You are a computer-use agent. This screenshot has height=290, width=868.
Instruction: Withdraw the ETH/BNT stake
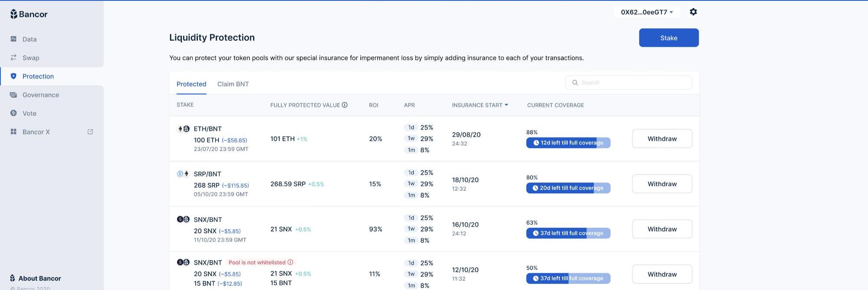(662, 139)
